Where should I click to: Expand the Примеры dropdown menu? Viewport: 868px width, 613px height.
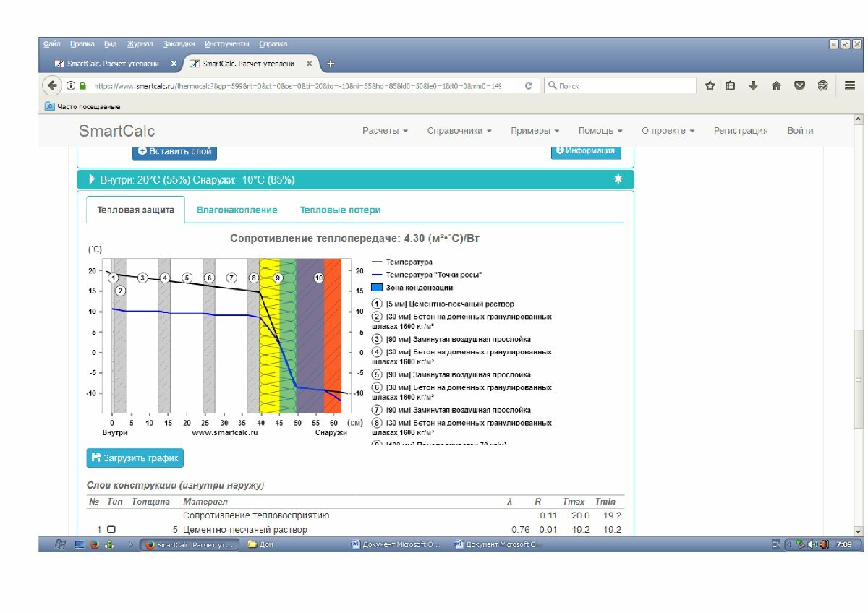tap(535, 131)
